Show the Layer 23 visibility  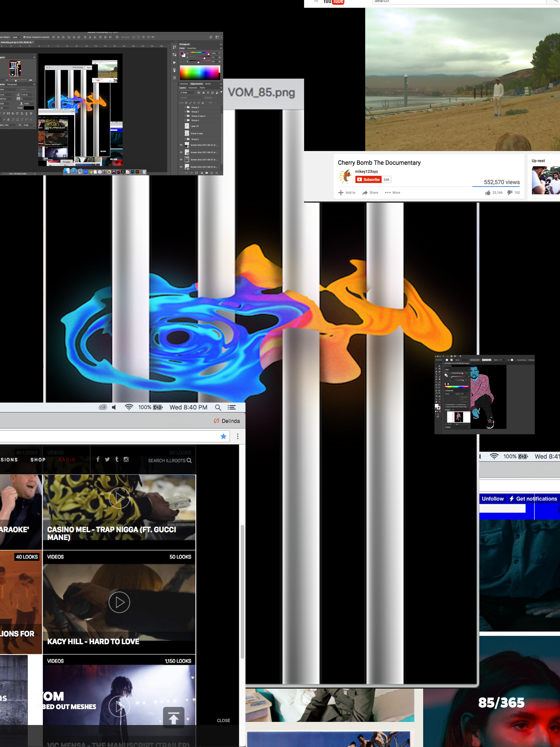(181, 126)
